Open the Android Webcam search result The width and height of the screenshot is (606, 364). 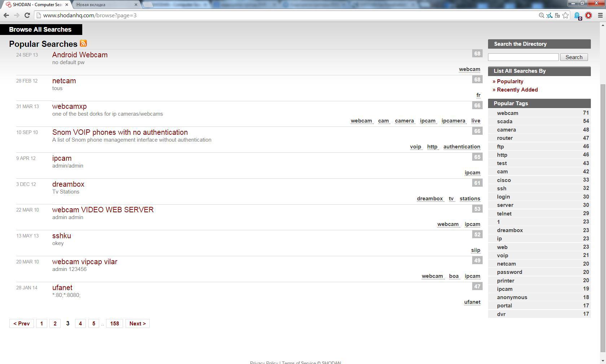point(80,55)
